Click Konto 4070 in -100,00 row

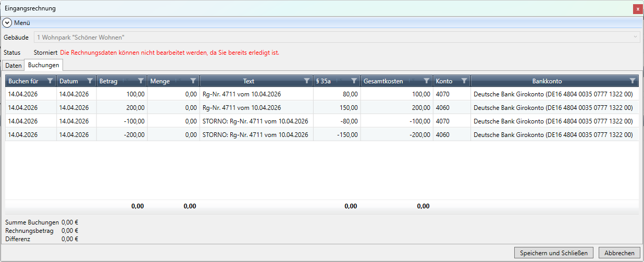click(x=452, y=121)
